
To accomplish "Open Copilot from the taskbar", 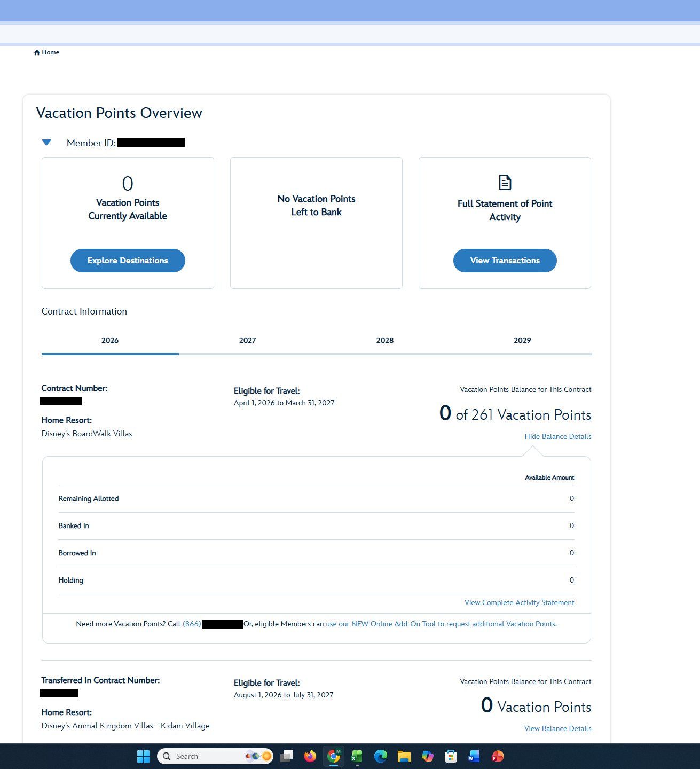I will pyautogui.click(x=428, y=756).
